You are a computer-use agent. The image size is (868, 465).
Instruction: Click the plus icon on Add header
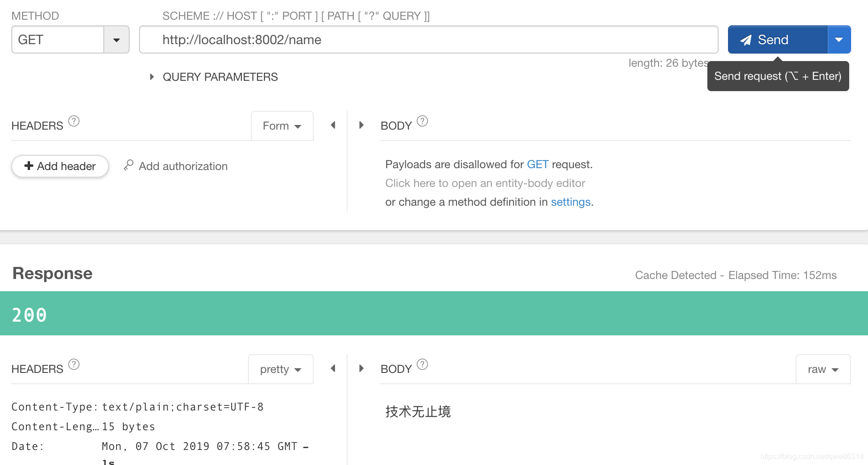[x=29, y=166]
